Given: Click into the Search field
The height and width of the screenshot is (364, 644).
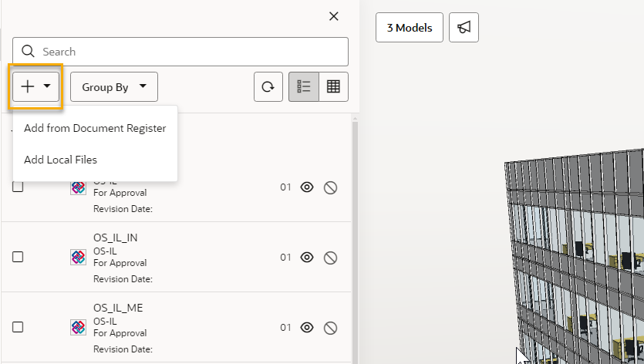Looking at the screenshot, I should click(180, 52).
